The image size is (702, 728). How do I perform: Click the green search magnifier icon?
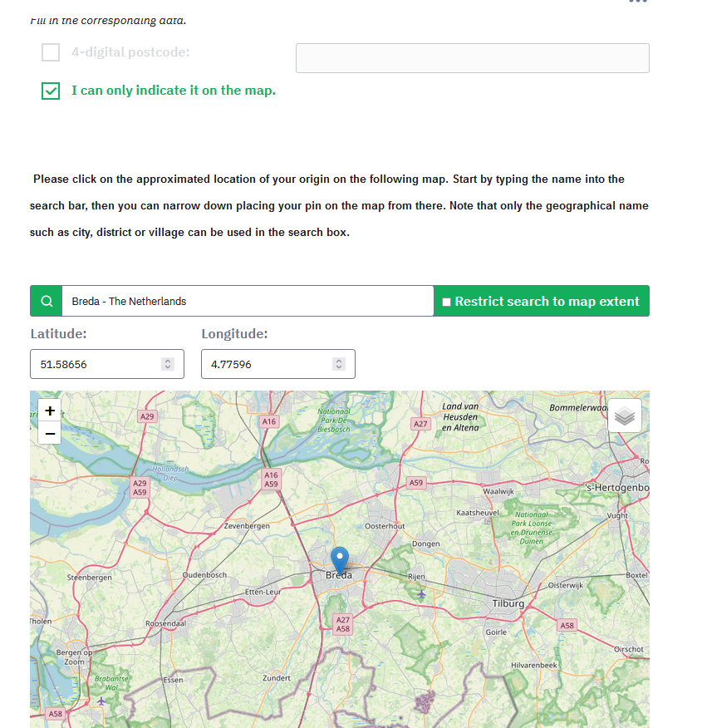47,301
